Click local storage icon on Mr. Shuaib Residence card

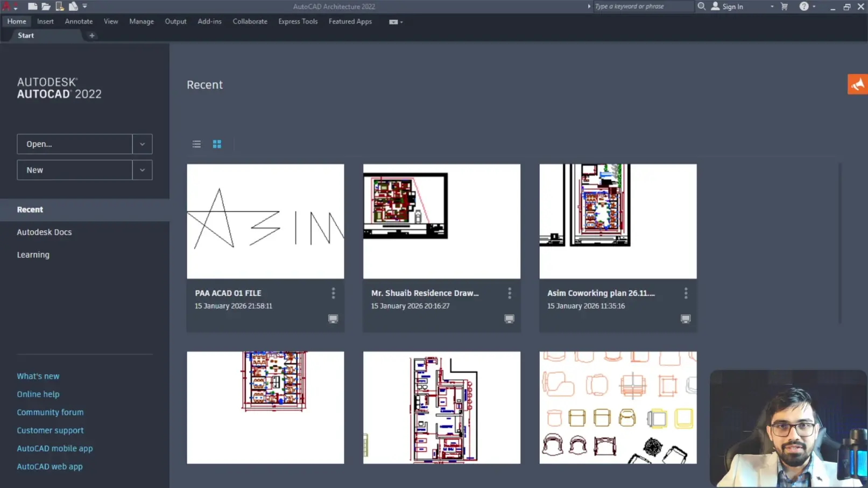point(509,319)
